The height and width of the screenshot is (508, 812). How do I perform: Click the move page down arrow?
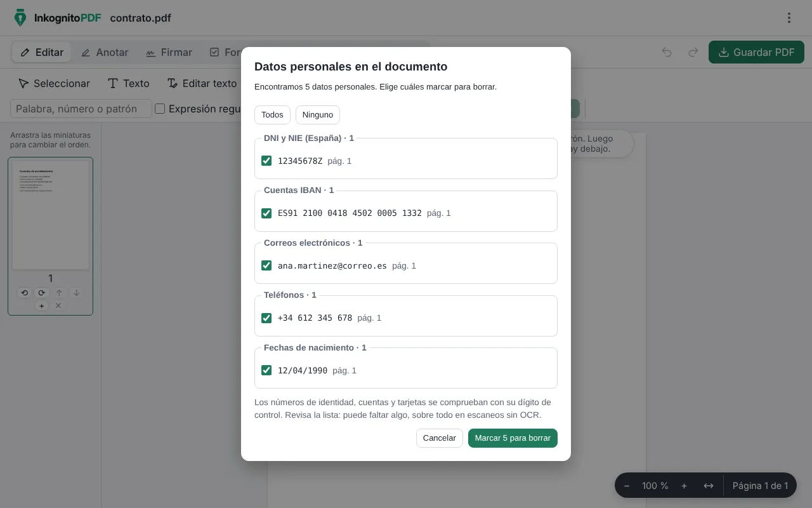tap(76, 293)
